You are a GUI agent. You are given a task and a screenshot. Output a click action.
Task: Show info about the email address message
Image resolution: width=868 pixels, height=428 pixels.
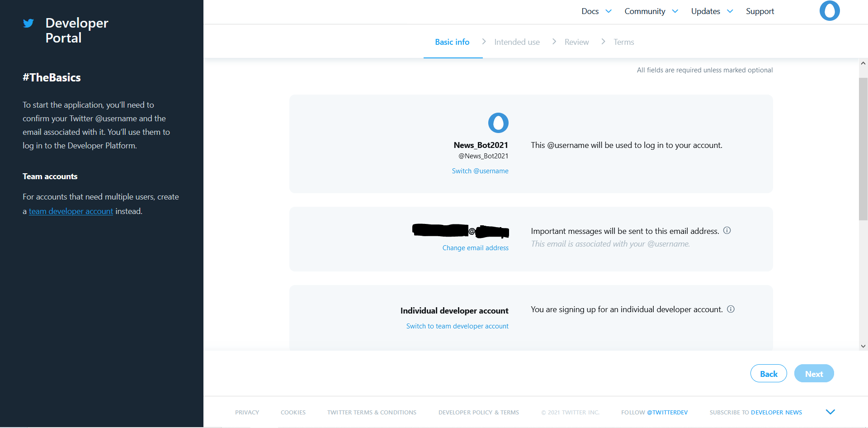[x=727, y=230]
